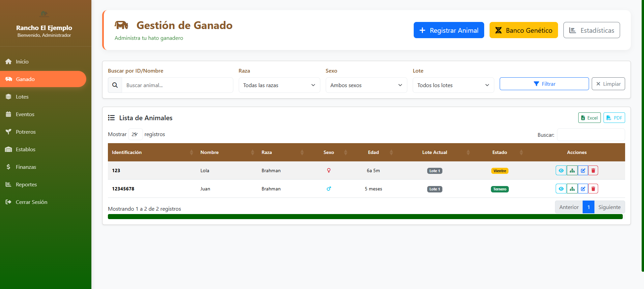Open the 'Ambos sexos' dropdown
Viewport: 644px width, 289px height.
(366, 85)
